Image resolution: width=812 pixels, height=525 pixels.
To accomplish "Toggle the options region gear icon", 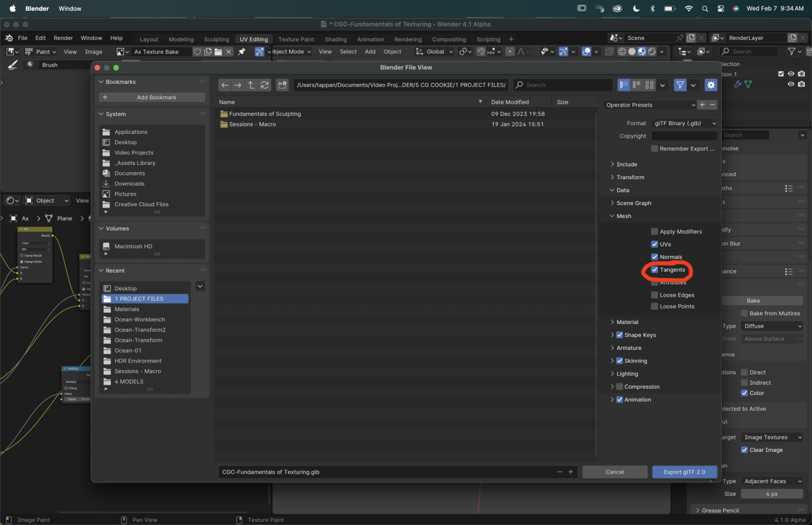I will coord(710,85).
